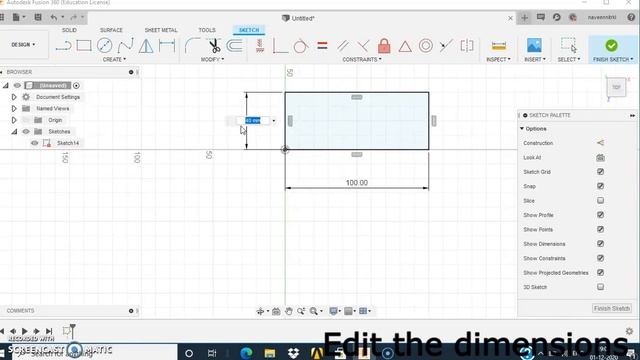The height and width of the screenshot is (360, 640).
Task: Apply Equal constraint
Action: (322, 45)
